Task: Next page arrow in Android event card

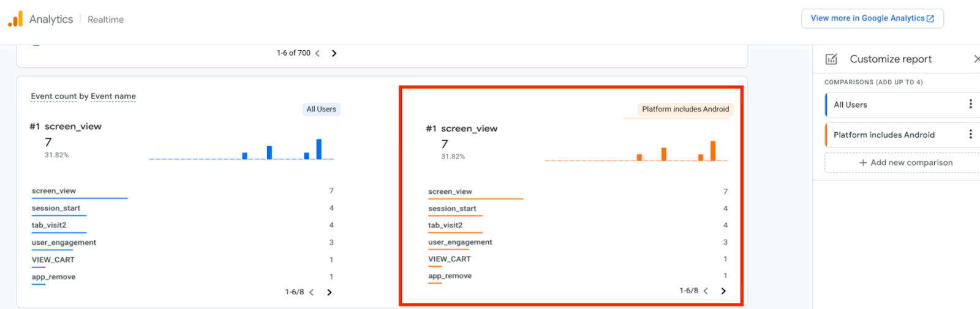Action: click(723, 291)
